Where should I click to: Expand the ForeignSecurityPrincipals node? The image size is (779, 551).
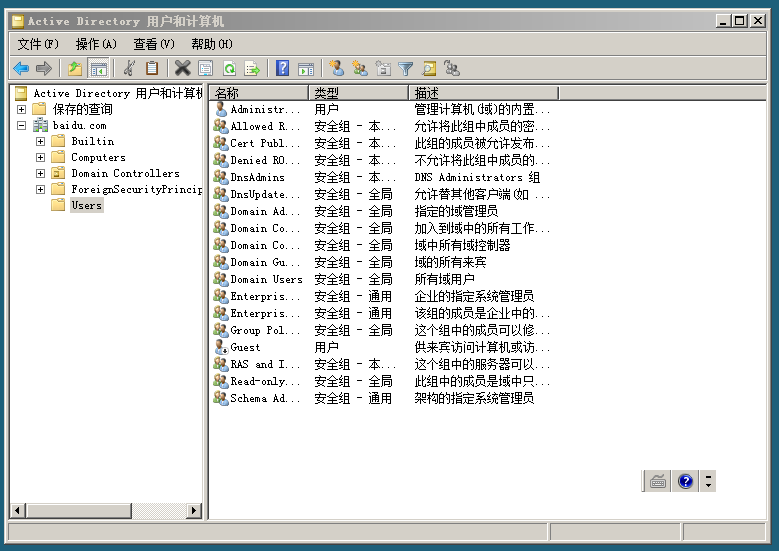pos(40,189)
